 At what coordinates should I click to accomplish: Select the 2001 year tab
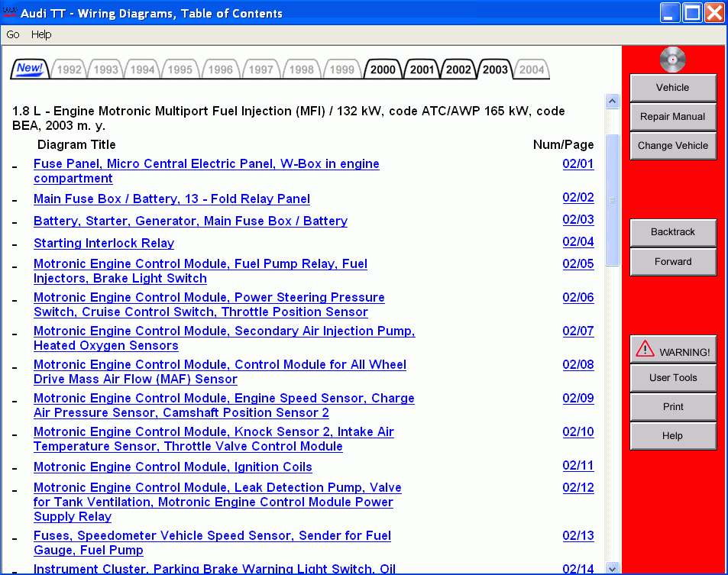(422, 69)
